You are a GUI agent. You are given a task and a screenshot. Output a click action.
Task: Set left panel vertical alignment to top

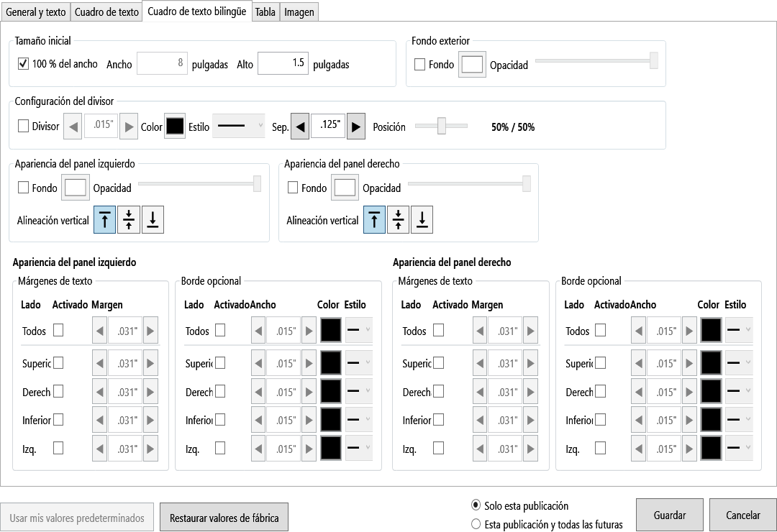[x=104, y=219]
